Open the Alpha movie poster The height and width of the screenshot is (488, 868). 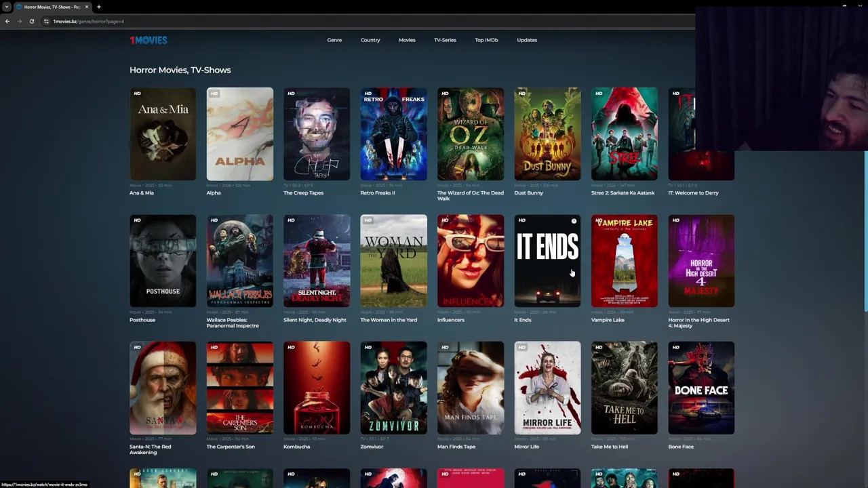click(x=240, y=134)
